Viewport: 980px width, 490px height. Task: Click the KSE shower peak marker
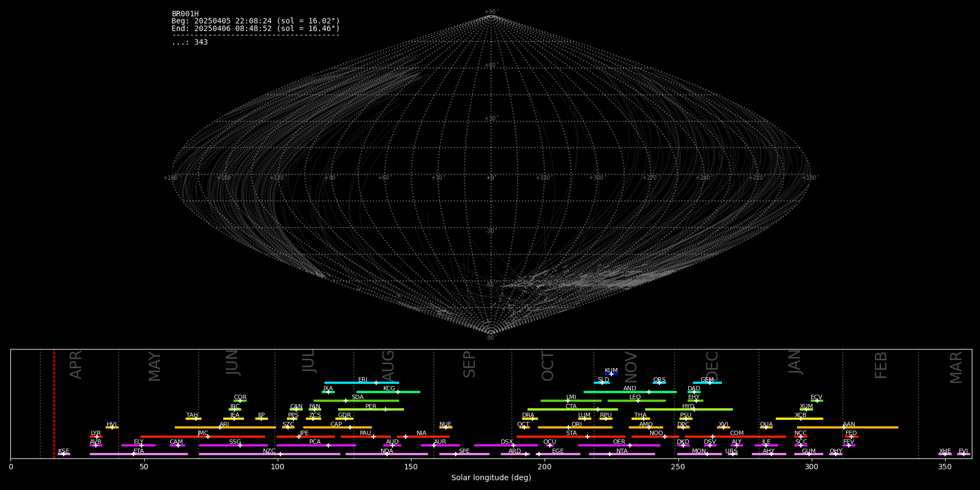(x=64, y=454)
